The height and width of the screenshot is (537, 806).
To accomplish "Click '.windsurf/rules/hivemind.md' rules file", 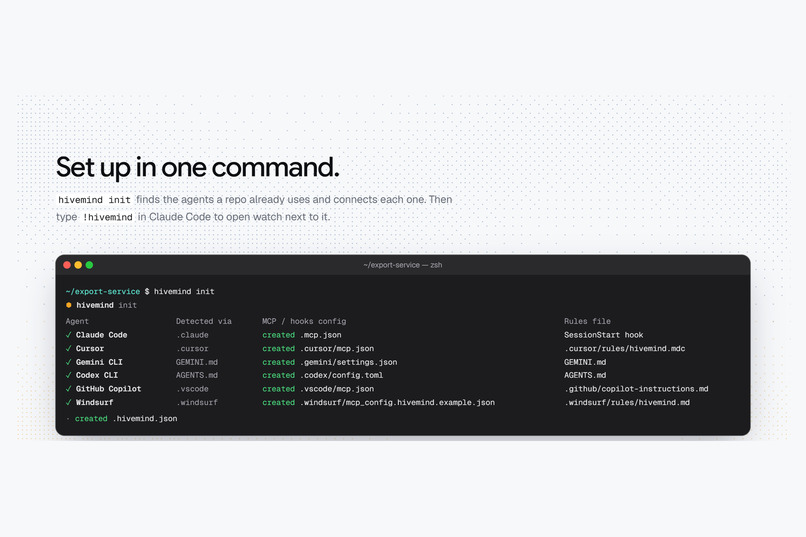I will click(627, 402).
